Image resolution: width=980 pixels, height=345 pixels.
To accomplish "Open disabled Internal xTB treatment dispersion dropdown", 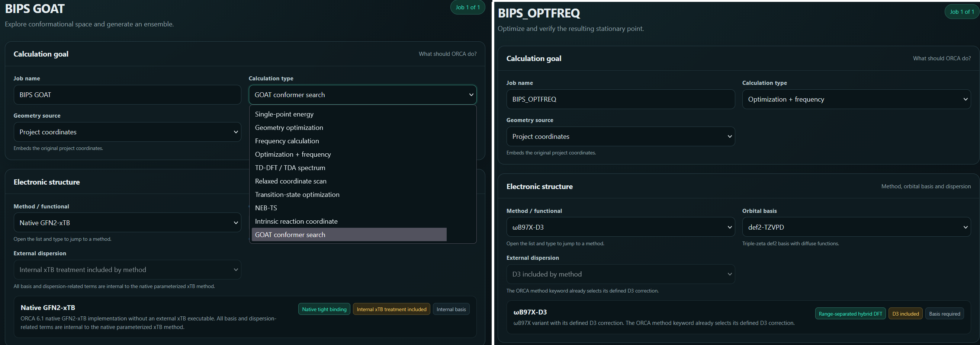I will (127, 269).
